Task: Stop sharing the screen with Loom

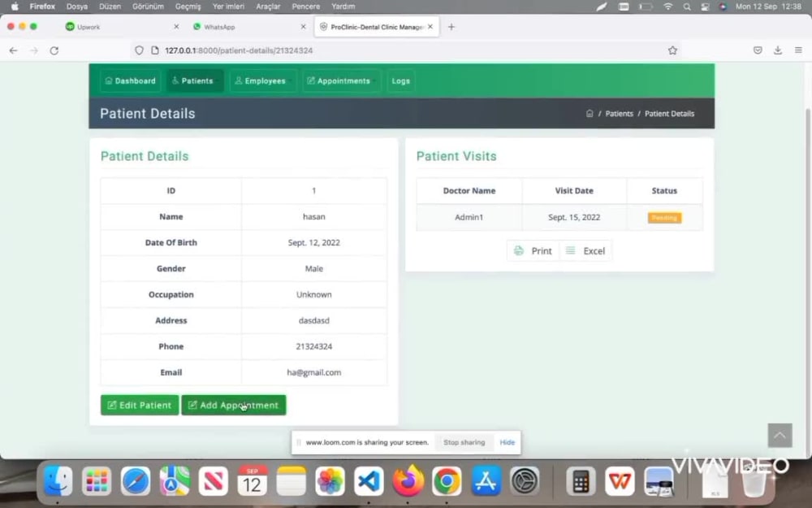Action: coord(464,442)
